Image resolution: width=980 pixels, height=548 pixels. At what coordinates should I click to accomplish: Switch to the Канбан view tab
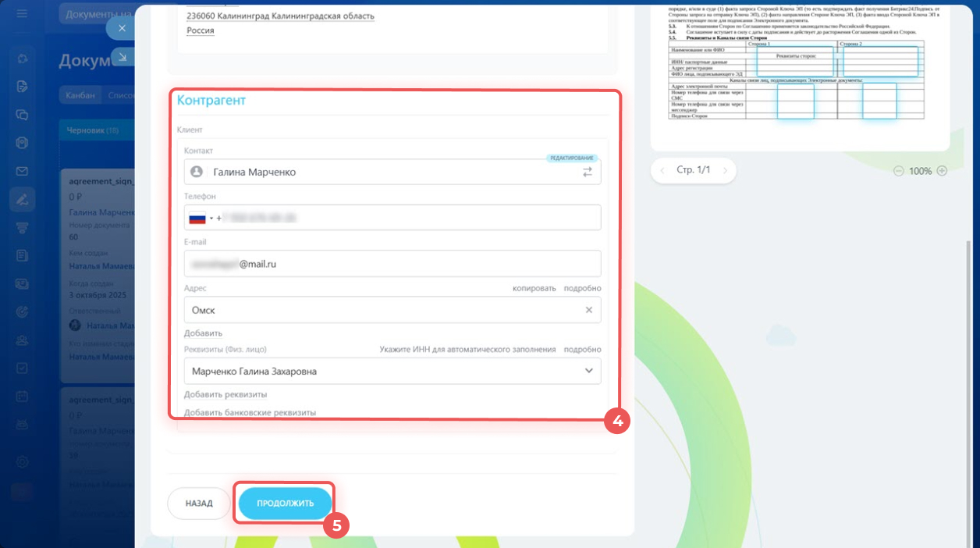pos(80,95)
